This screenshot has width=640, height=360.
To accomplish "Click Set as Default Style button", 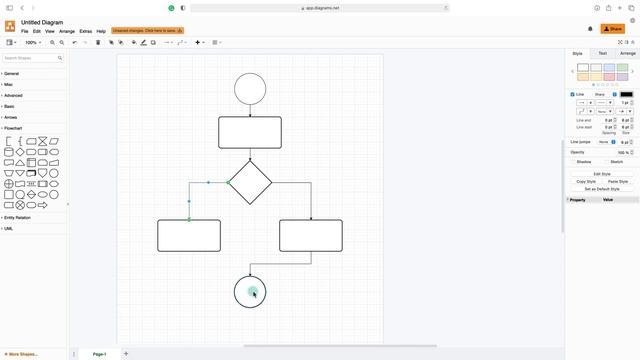I will click(602, 189).
